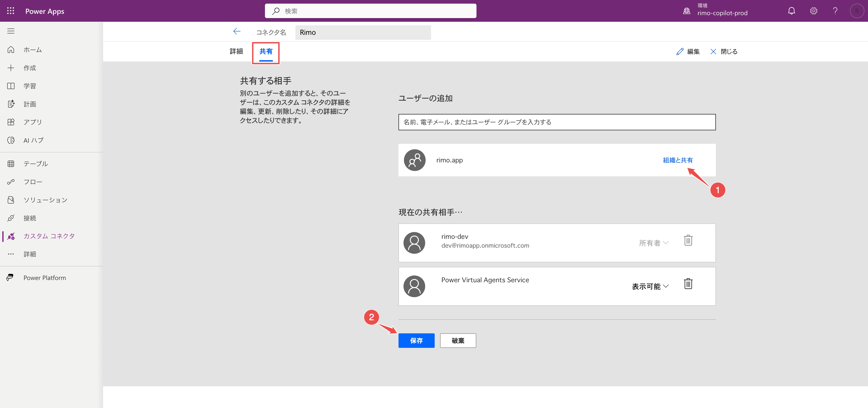Screen dimensions: 868x408
Task: Click 閉じる to close the connector
Action: 724,52
